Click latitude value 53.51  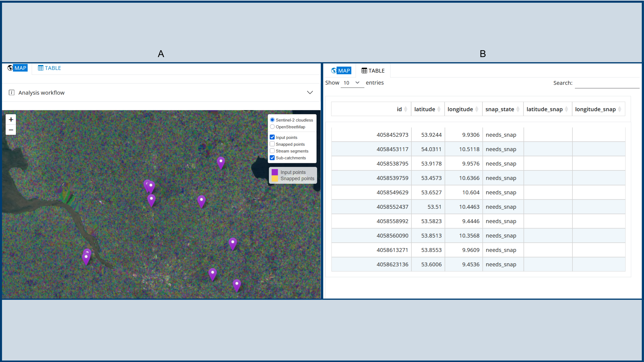(434, 207)
